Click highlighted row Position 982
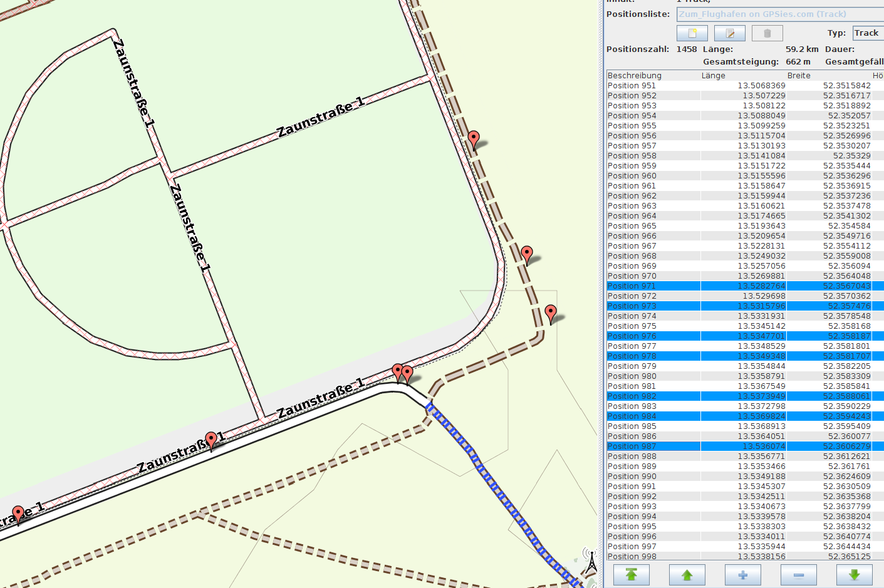 click(745, 396)
